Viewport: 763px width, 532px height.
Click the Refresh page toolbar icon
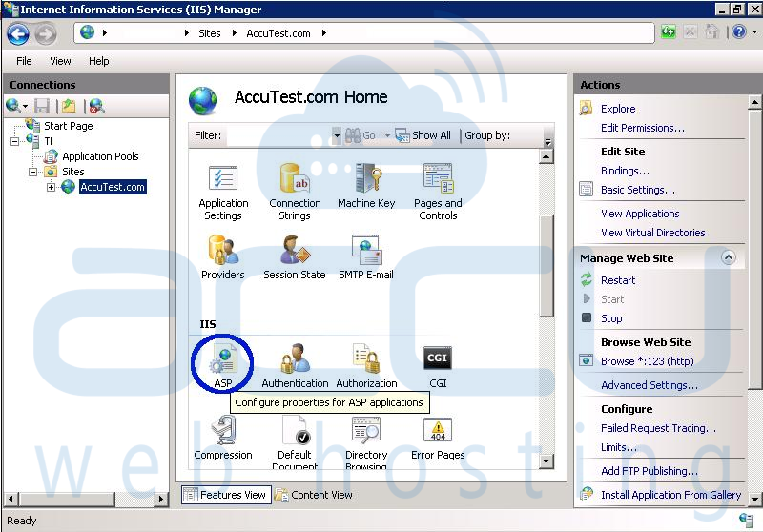point(669,32)
